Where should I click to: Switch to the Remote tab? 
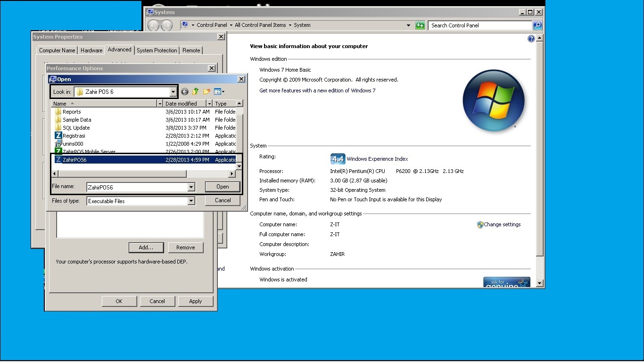point(191,50)
